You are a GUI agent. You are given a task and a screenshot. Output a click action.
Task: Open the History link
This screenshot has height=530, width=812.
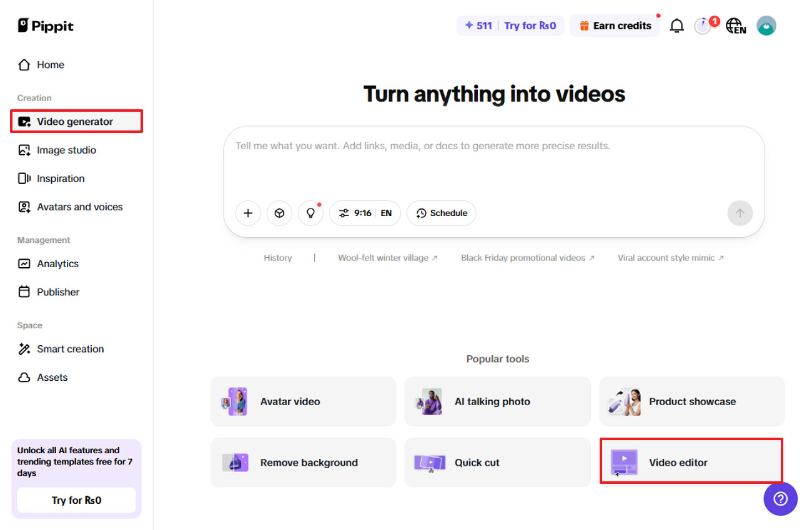tap(278, 258)
